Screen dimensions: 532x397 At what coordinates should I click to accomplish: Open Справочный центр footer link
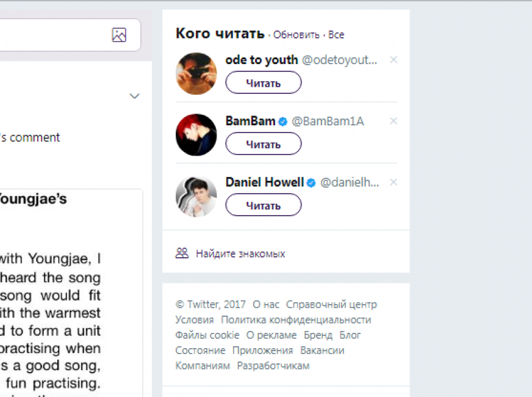pyautogui.click(x=331, y=304)
